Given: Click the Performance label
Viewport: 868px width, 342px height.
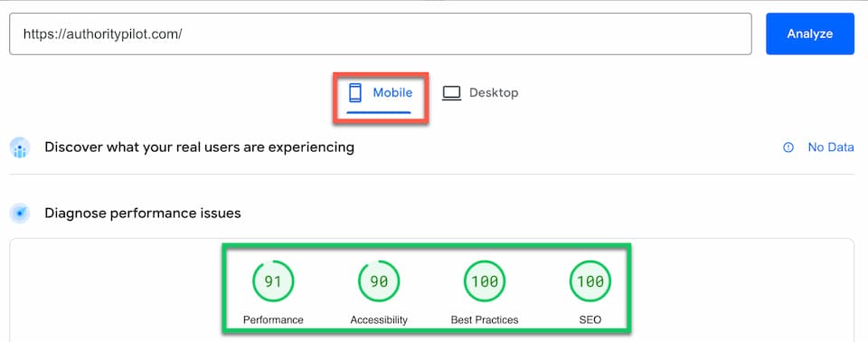Looking at the screenshot, I should pos(273,319).
